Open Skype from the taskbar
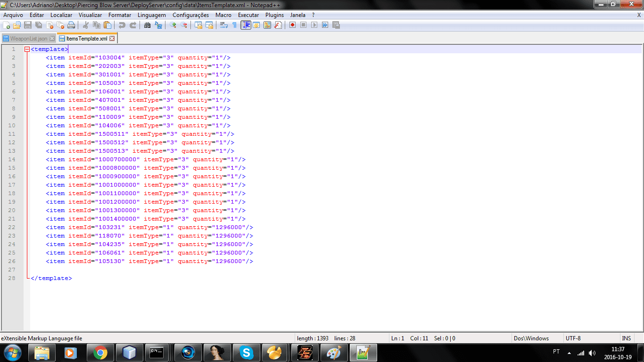This screenshot has height=362, width=644. tap(246, 353)
